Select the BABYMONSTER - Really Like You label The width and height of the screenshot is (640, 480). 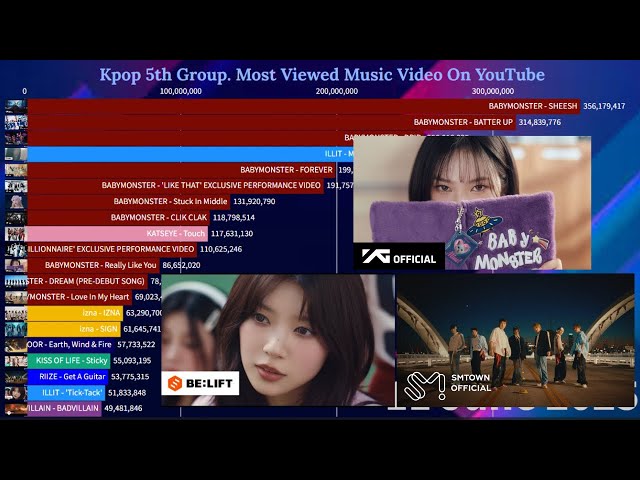point(100,265)
